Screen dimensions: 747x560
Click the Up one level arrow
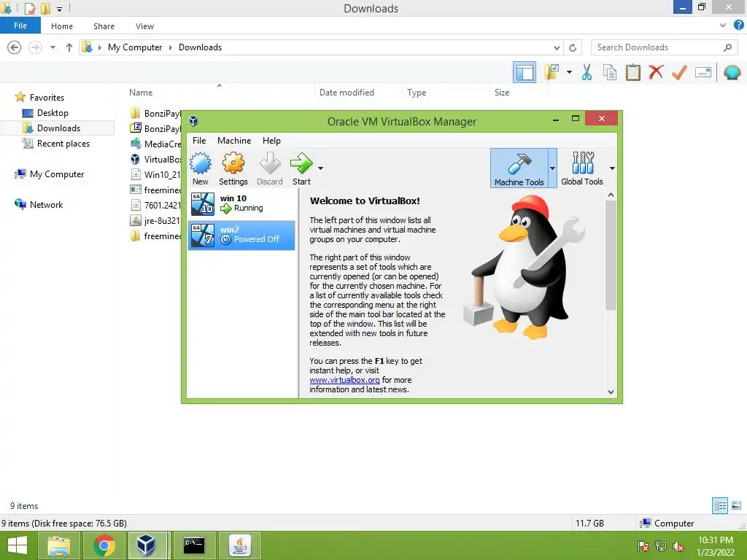point(69,47)
